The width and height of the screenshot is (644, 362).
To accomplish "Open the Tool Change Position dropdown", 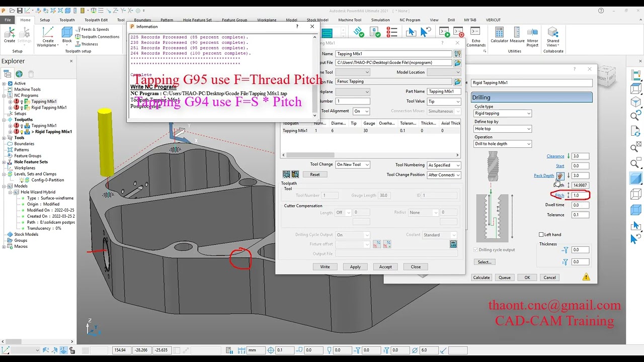I will pos(444,175).
